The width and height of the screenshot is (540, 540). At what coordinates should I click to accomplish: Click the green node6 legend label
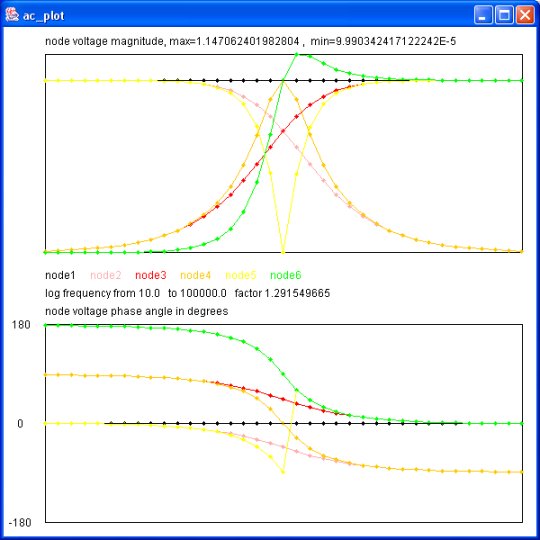pyautogui.click(x=285, y=275)
